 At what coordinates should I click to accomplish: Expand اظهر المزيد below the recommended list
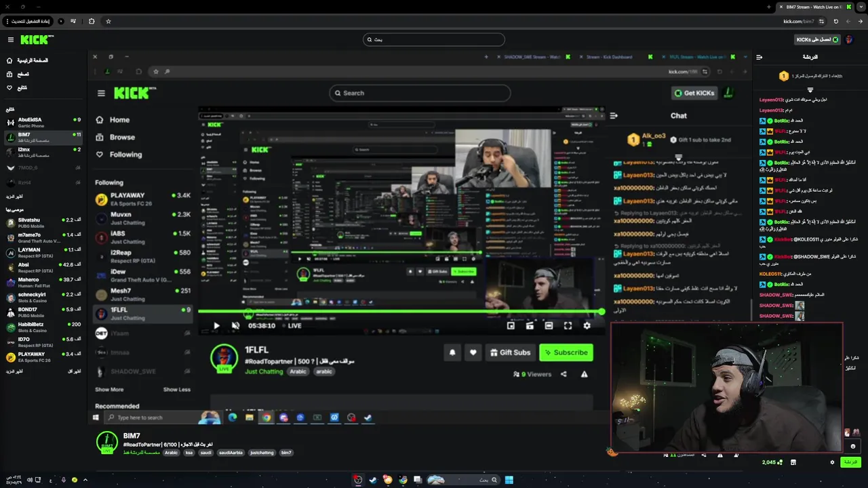coord(14,371)
